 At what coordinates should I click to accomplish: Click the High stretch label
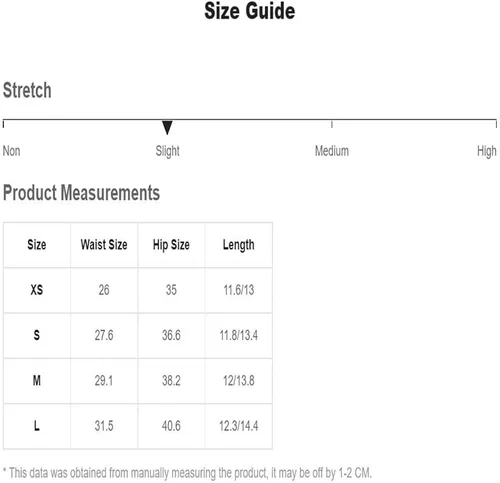[487, 151]
